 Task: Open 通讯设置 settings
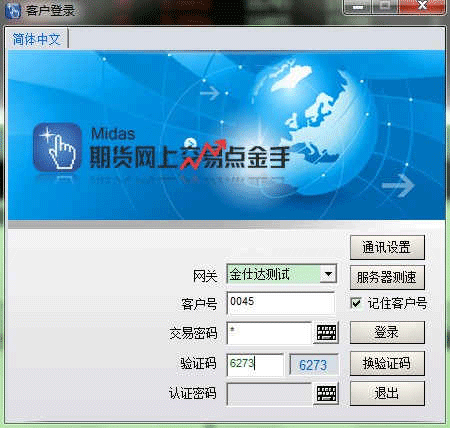[387, 247]
